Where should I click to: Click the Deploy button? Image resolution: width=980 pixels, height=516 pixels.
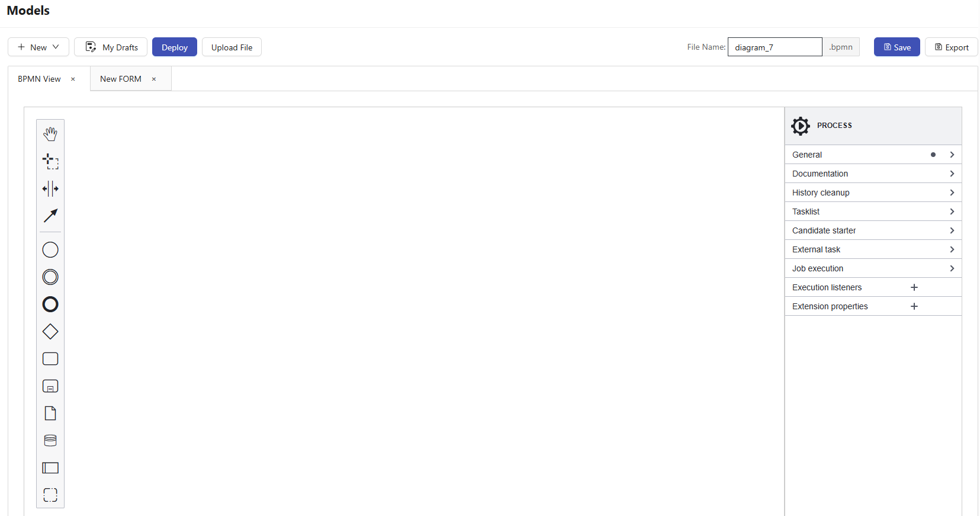tap(175, 47)
